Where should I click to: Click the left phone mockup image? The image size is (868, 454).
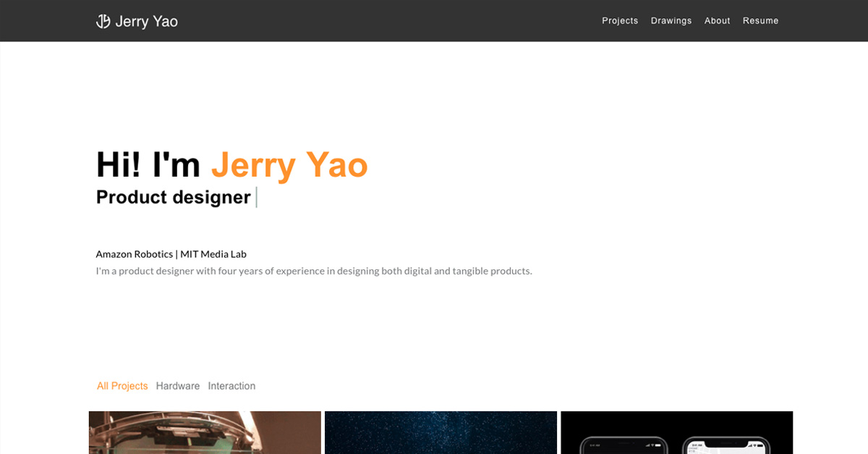[624, 445]
